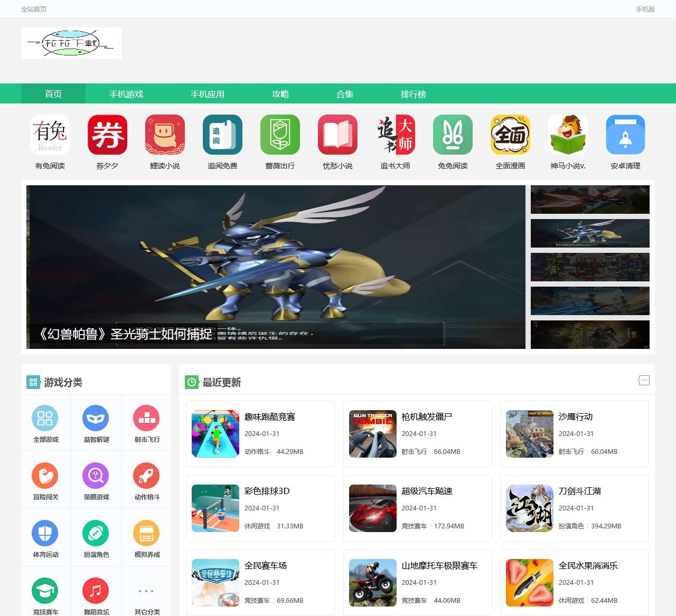Open the 彩色排球3D game thumbnail
Viewport: 676px width, 616px height.
(215, 508)
